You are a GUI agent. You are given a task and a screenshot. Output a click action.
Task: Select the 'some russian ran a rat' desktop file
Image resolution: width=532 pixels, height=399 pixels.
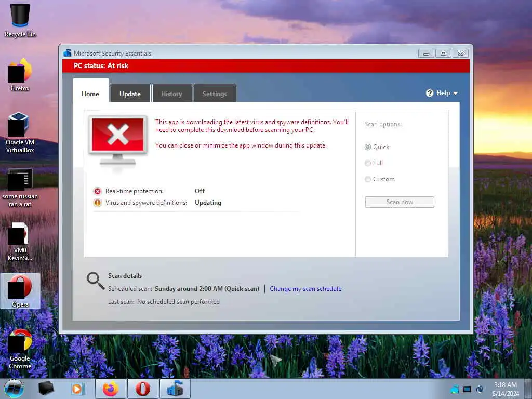(x=20, y=188)
